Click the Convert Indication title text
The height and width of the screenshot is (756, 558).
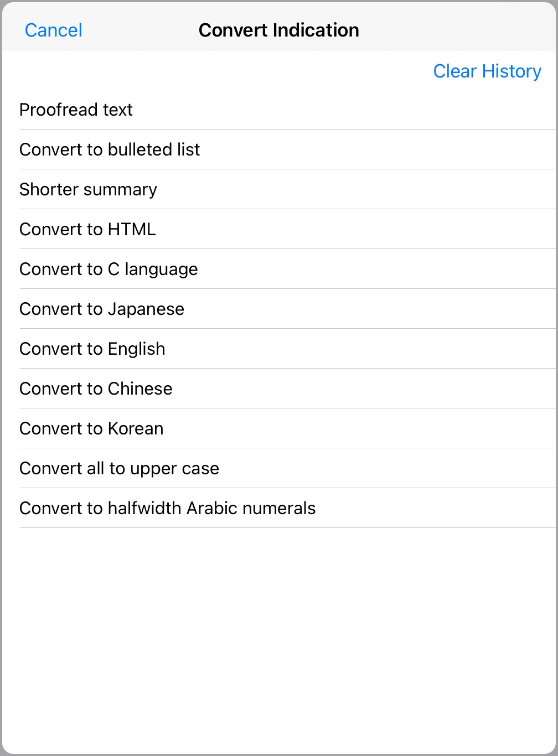[x=278, y=30]
